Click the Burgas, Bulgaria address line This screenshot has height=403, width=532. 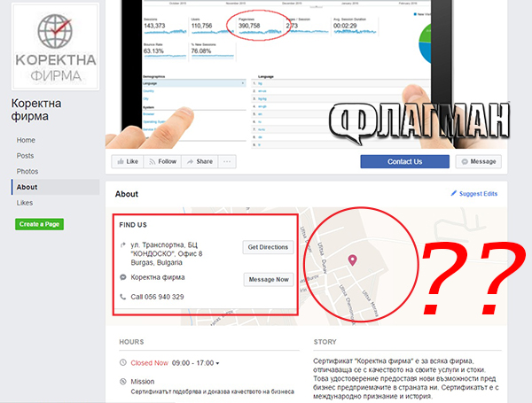(x=156, y=263)
